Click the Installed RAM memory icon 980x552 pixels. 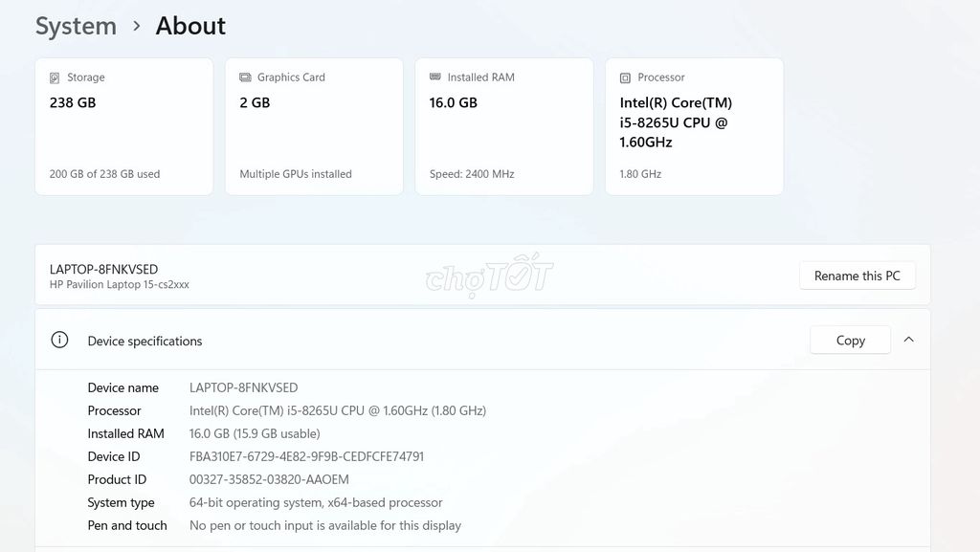pyautogui.click(x=435, y=77)
